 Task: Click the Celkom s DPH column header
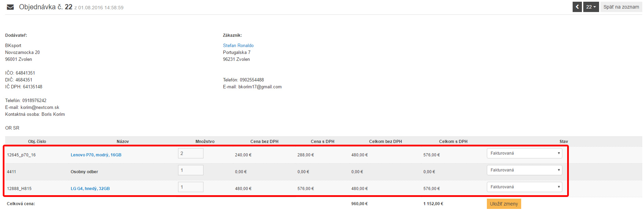click(453, 142)
